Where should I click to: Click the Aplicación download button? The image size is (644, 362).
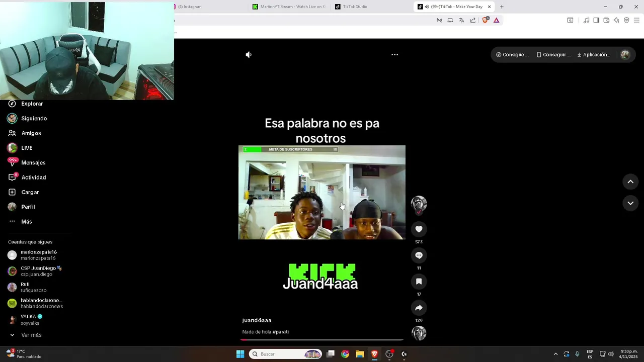click(594, 55)
